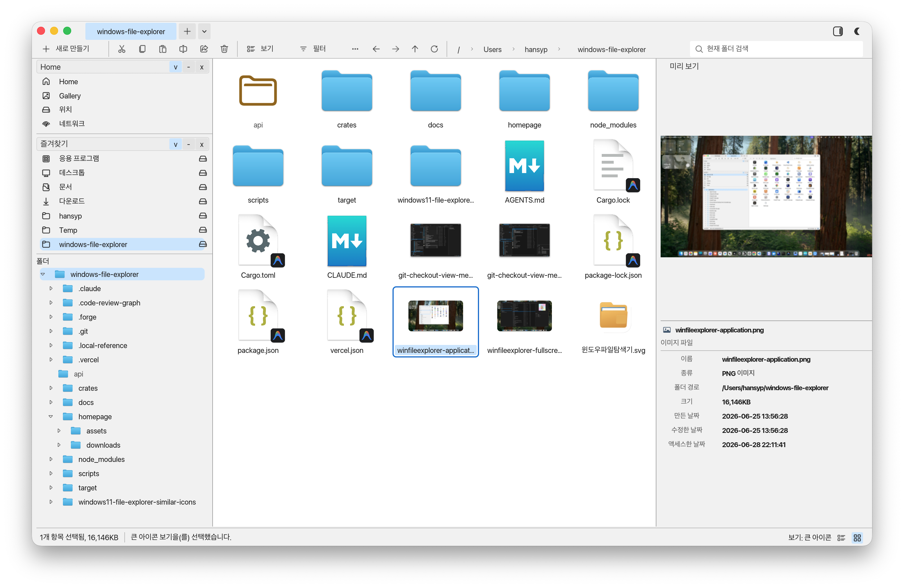Switch to large icons view in status bar

[857, 537]
